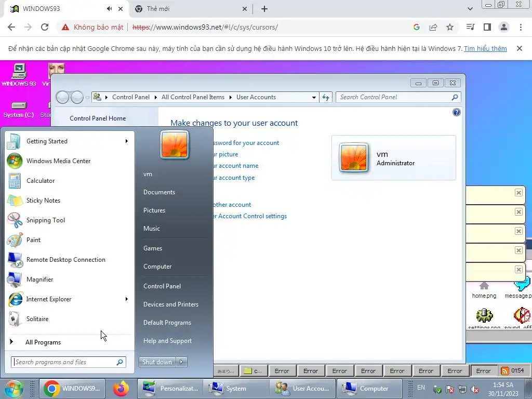Switch to Personalization taskbar window
Viewport: 532px width, 399px height.
point(171,389)
